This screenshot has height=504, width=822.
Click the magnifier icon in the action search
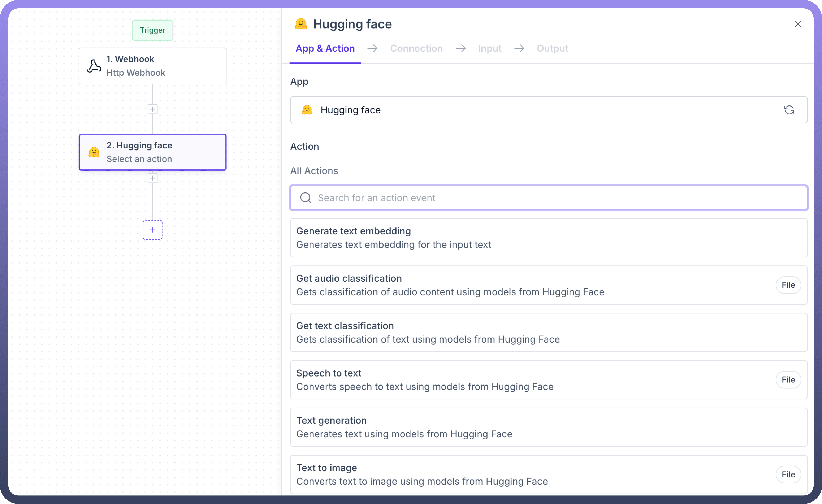point(306,198)
